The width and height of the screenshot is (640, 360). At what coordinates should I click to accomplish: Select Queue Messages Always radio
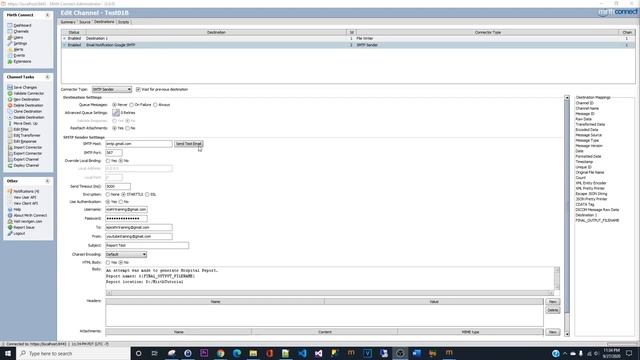click(x=155, y=105)
